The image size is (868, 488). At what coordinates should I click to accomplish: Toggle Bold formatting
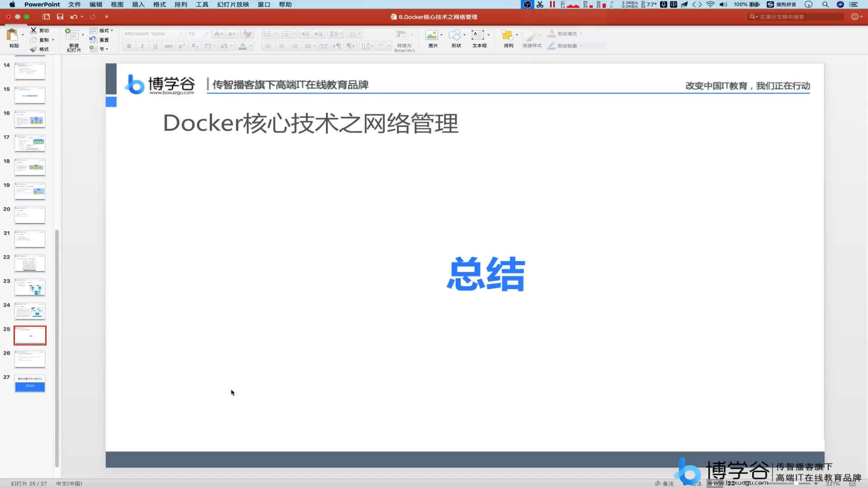(129, 46)
